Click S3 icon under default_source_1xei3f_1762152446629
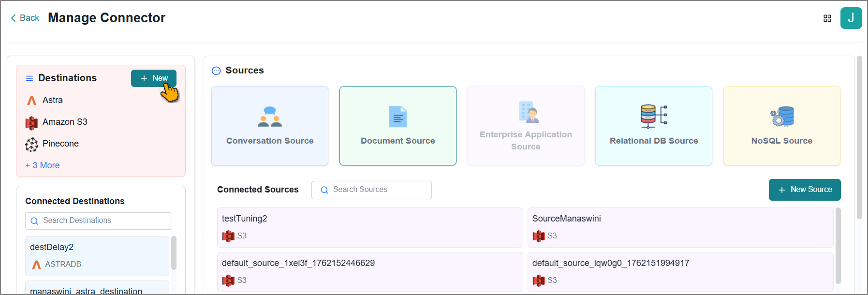 click(228, 280)
